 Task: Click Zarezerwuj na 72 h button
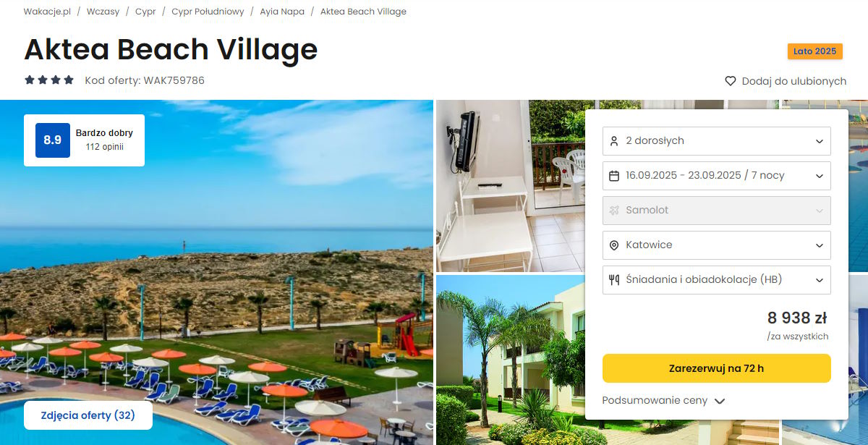point(716,368)
